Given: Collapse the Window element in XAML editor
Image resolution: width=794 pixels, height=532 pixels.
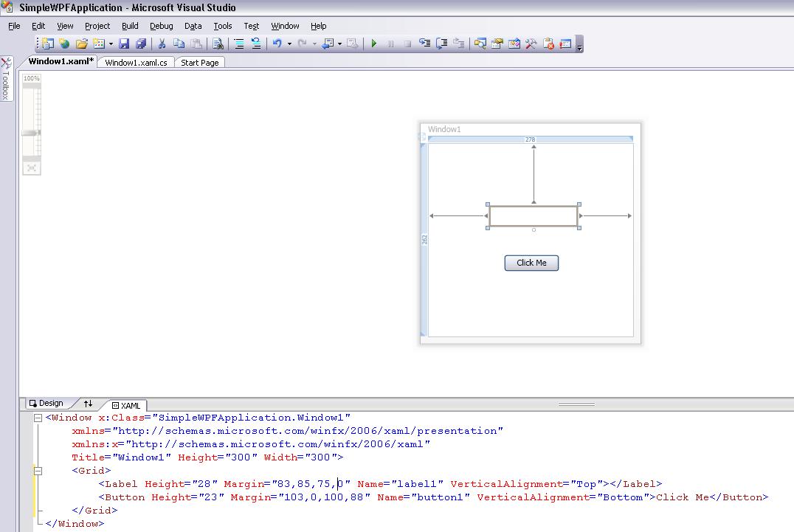Looking at the screenshot, I should coord(38,418).
